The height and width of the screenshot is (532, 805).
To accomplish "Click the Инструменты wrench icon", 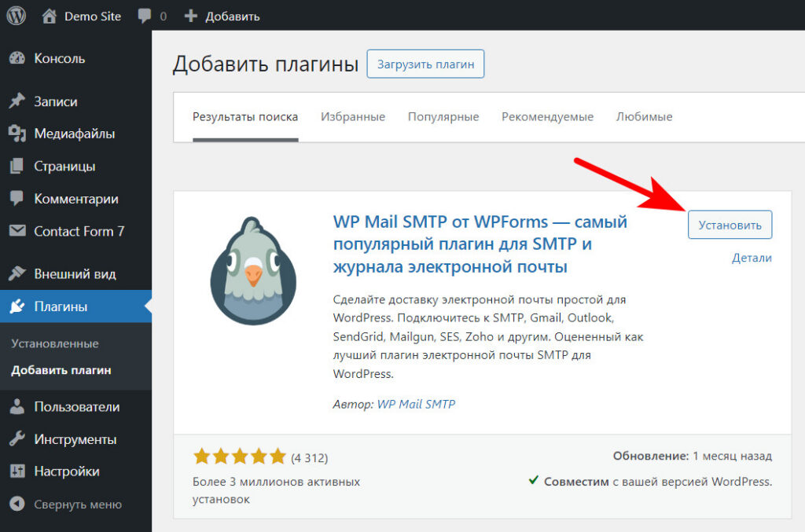I will [x=17, y=439].
